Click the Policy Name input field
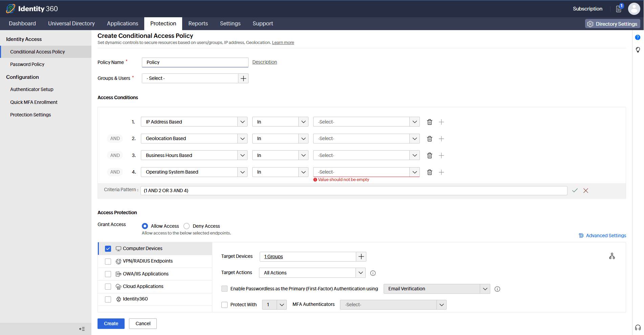Viewport: 644px width, 335px height. pos(195,62)
